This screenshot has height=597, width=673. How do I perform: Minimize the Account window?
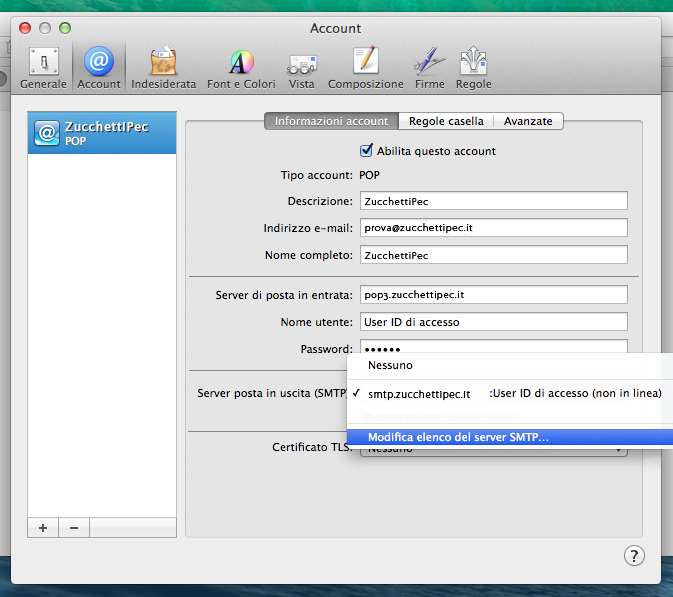click(x=45, y=28)
